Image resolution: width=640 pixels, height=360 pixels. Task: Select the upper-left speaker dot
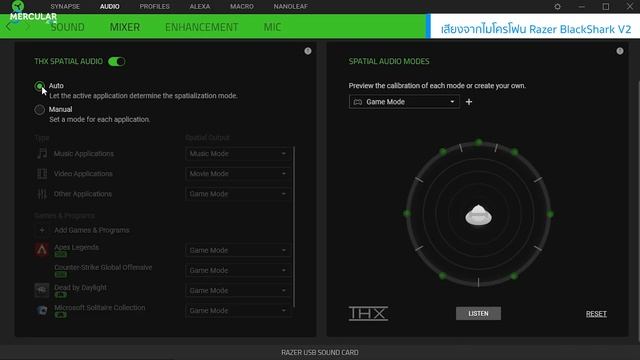443,152
